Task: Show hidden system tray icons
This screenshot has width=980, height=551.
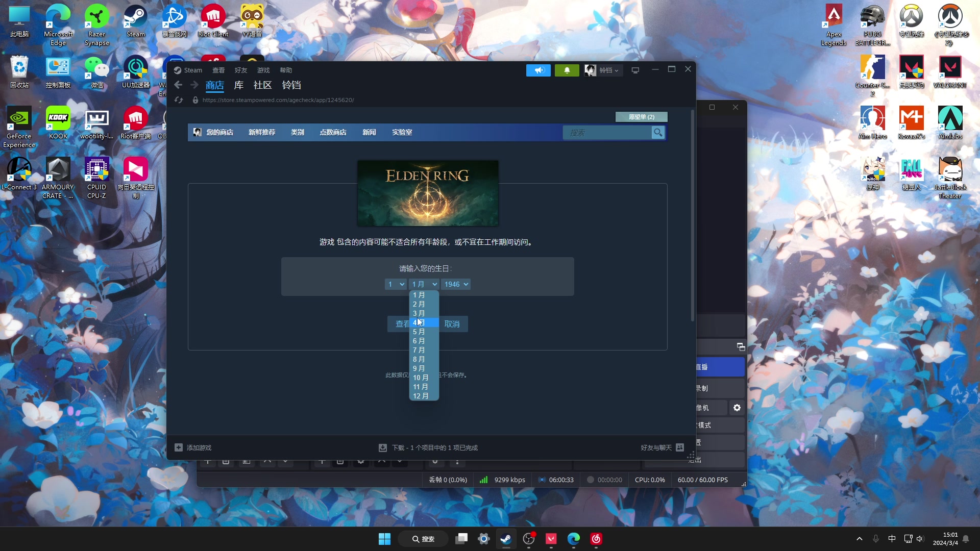Action: point(860,539)
